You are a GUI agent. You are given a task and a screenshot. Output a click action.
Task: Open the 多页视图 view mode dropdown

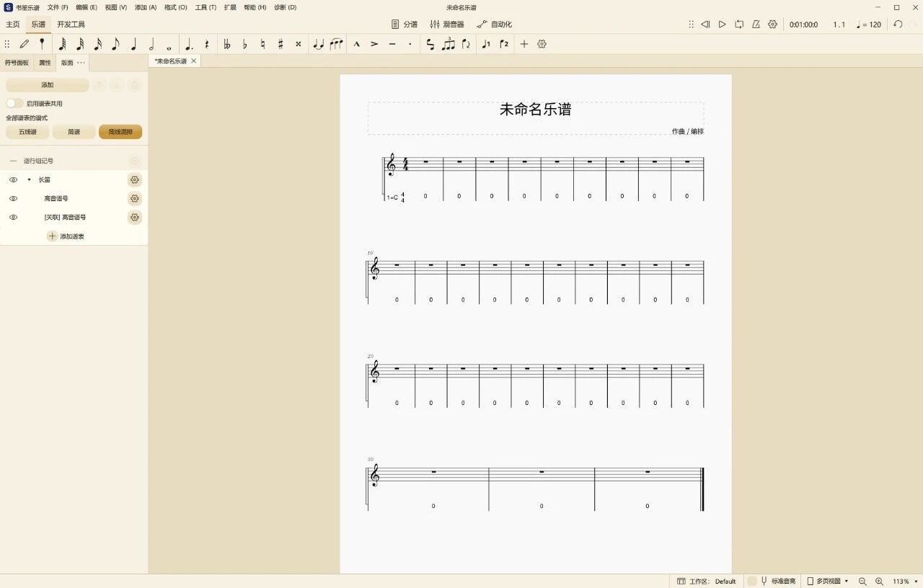pos(828,581)
